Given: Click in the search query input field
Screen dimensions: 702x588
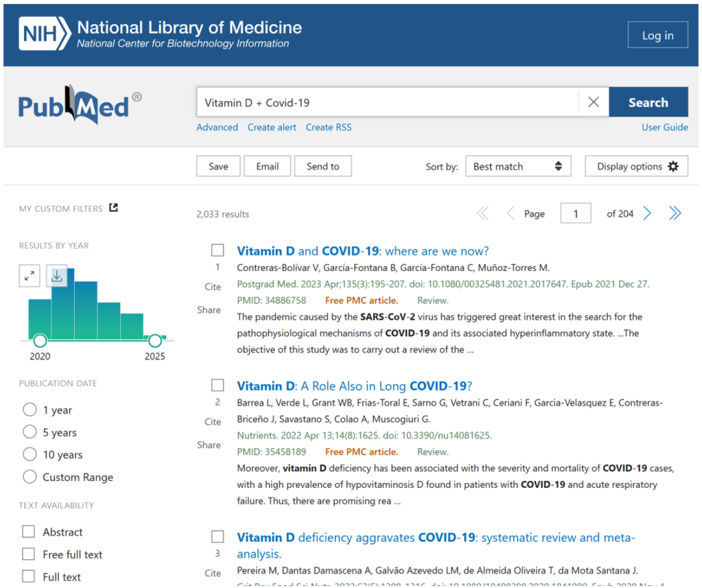Looking at the screenshot, I should pos(387,102).
